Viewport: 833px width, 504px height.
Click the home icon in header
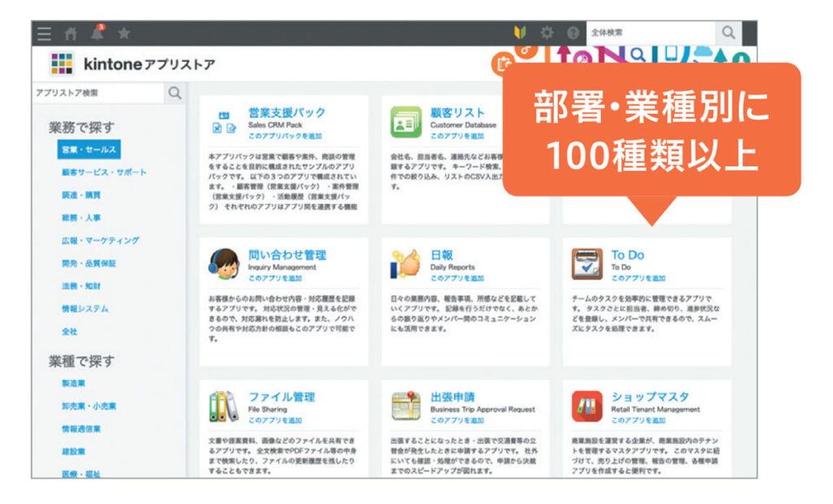click(x=71, y=33)
